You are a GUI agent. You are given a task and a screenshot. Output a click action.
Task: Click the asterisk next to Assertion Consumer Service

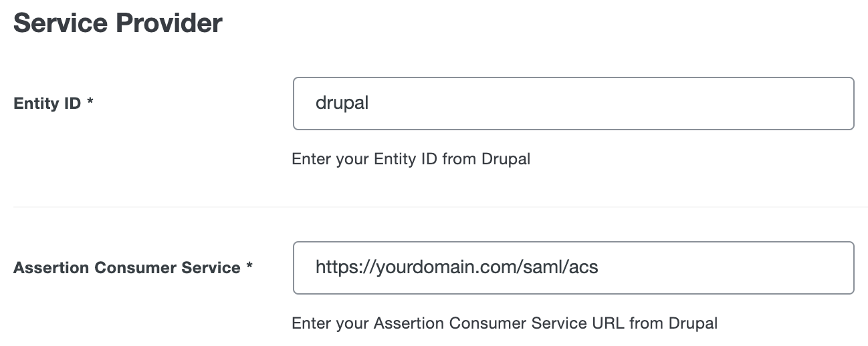[249, 267]
